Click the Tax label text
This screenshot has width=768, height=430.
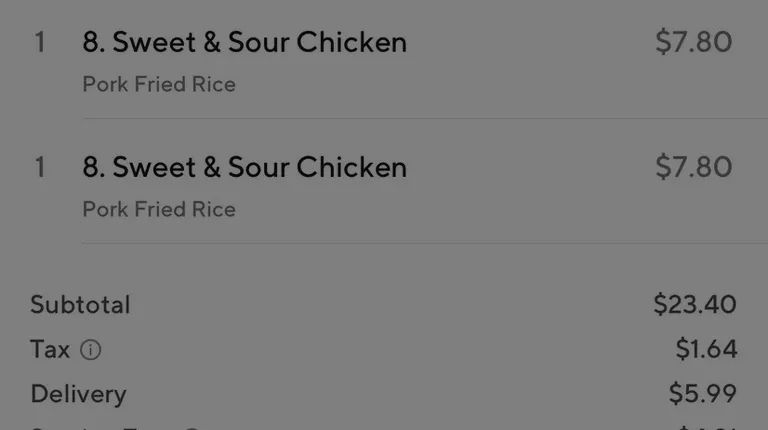pos(50,350)
